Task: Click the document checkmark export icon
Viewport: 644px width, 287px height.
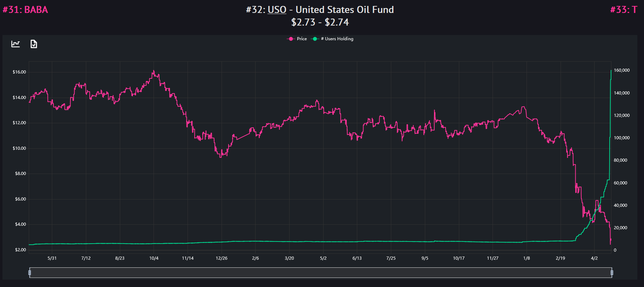Action: (34, 44)
